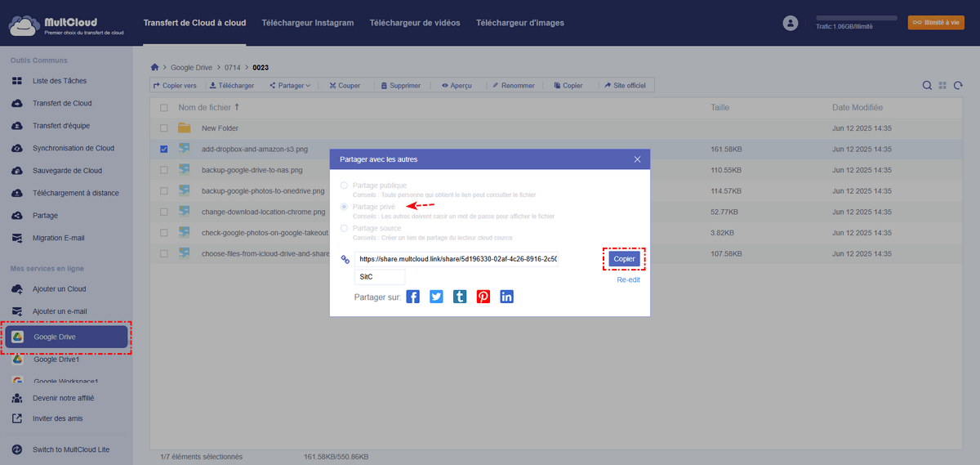Click the traffic usage progress bar
The image size is (980, 465).
click(857, 17)
